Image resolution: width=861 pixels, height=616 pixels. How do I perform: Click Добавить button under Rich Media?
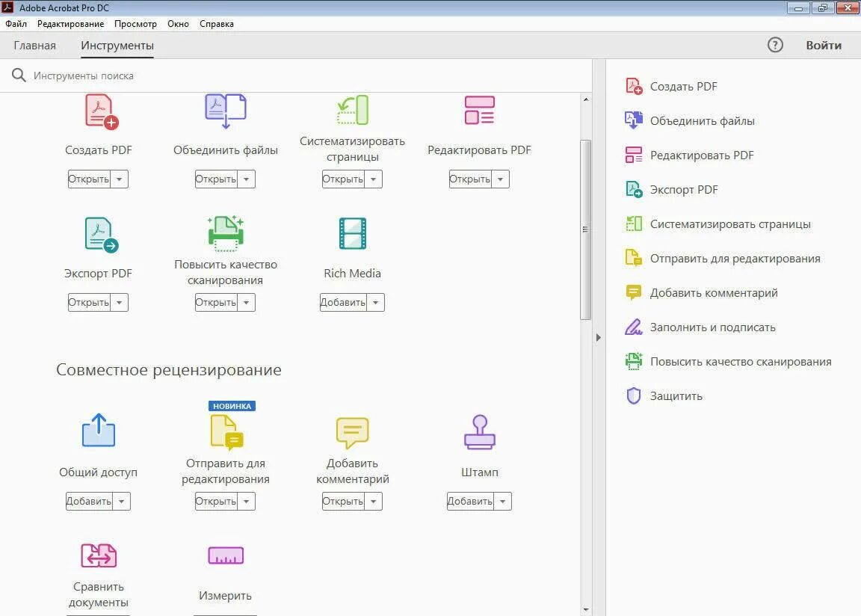[343, 303]
